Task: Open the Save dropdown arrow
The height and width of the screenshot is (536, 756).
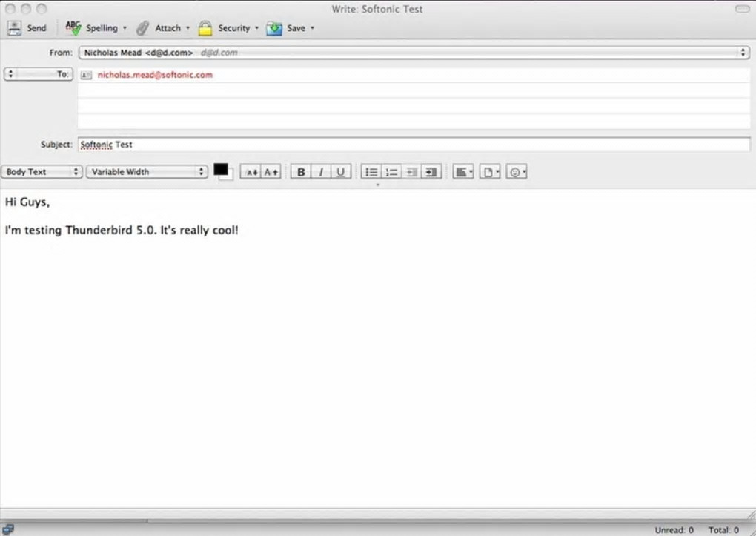Action: point(312,28)
